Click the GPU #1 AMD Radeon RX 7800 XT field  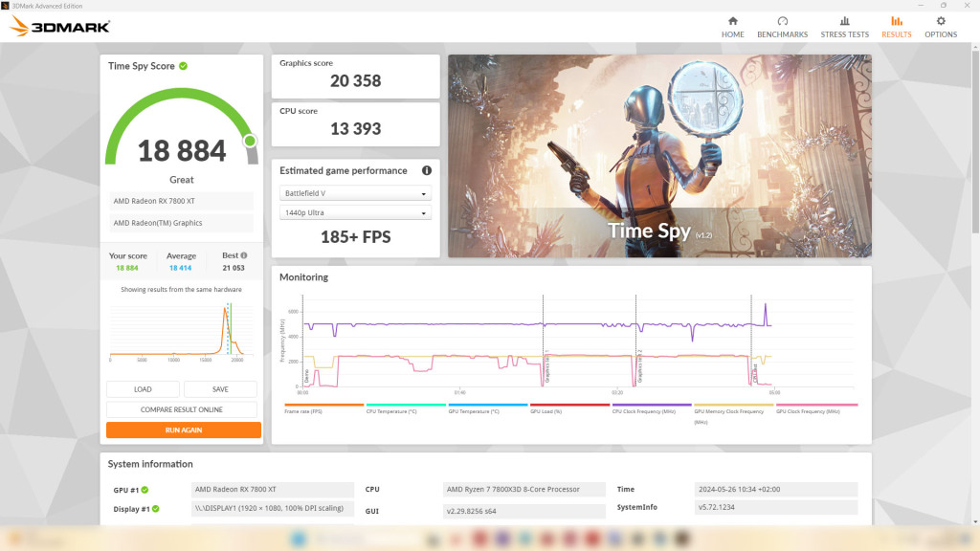272,489
